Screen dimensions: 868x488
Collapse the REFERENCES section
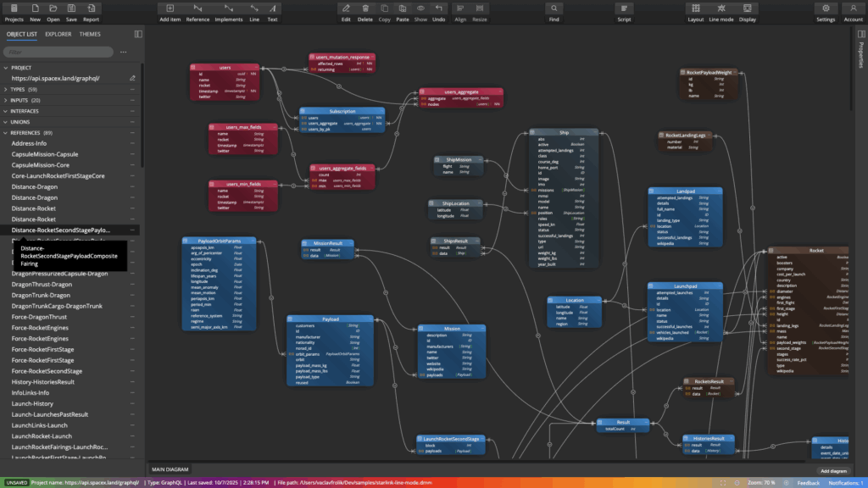[x=6, y=133]
